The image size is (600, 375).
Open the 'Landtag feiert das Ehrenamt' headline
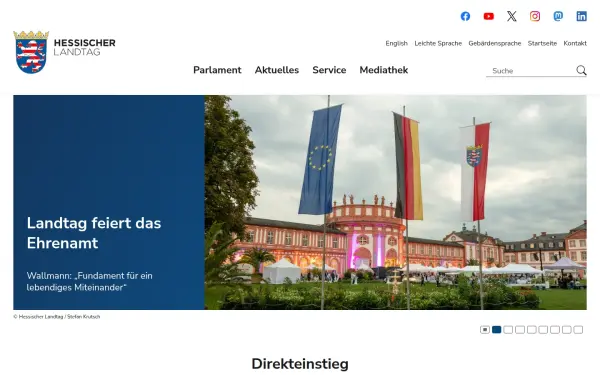point(94,233)
